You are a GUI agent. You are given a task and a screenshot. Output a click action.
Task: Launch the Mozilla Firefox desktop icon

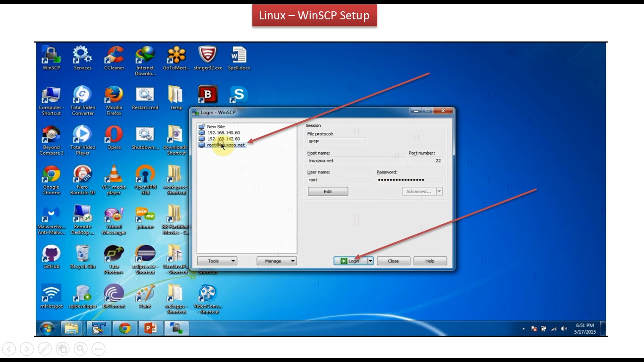[114, 100]
